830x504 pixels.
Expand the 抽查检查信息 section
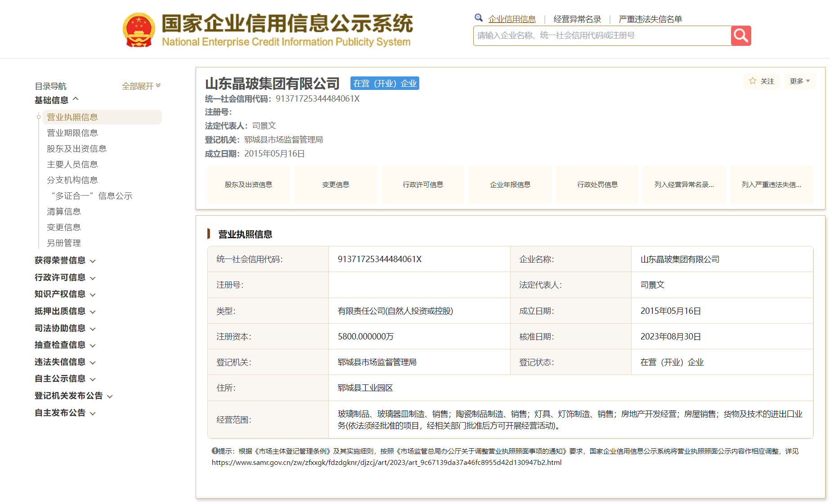point(65,345)
